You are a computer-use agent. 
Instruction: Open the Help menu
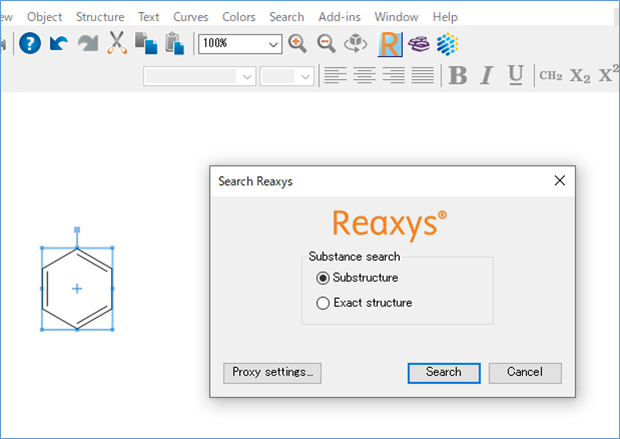(x=445, y=17)
